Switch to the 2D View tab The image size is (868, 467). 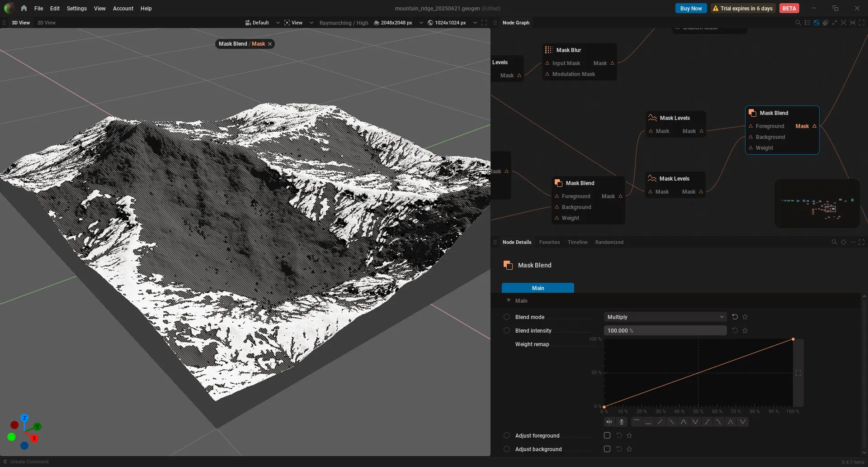coord(47,23)
